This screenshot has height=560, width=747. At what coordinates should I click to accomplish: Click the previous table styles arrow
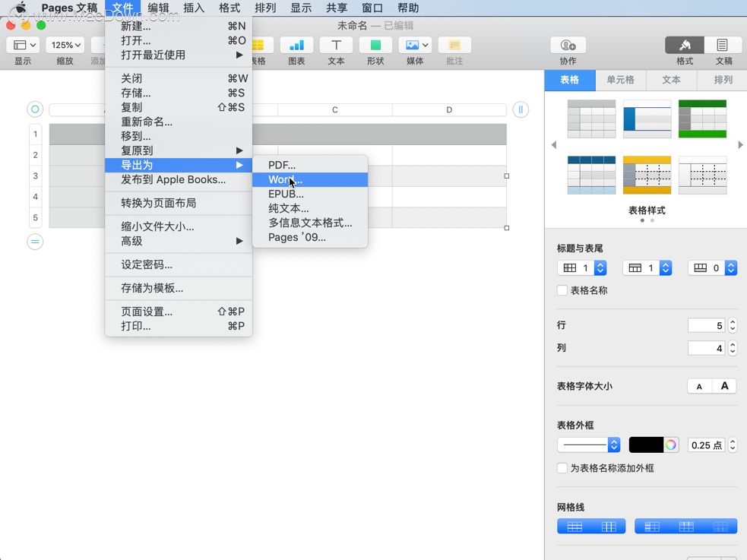pyautogui.click(x=553, y=145)
